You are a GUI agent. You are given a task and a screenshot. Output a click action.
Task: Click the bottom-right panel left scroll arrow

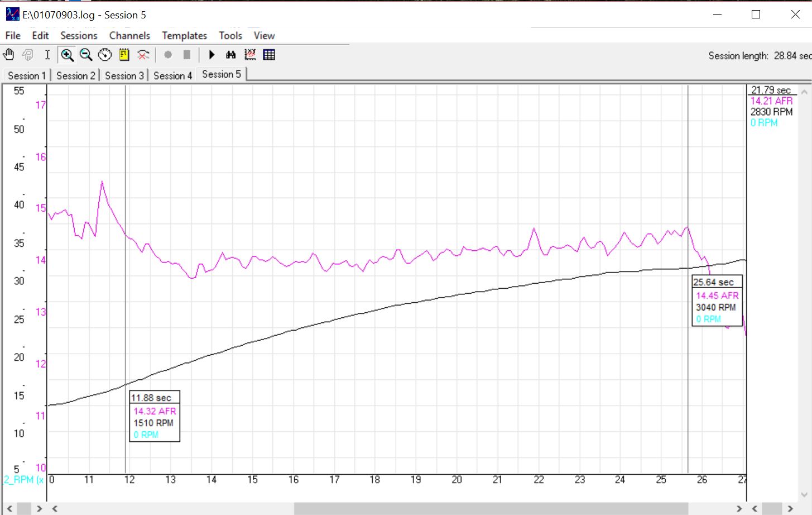click(x=755, y=508)
